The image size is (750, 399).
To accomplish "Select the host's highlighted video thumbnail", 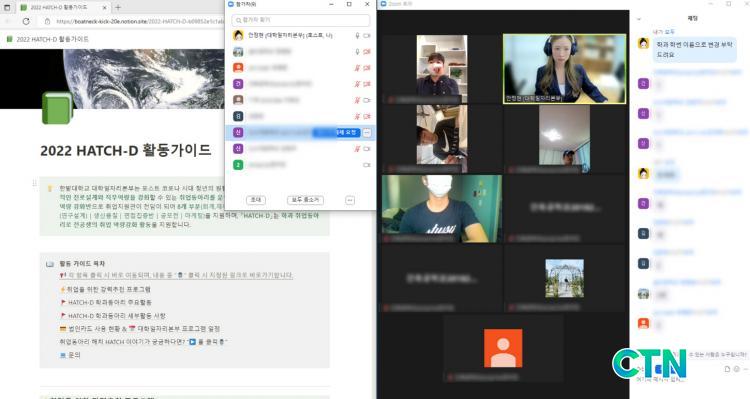I will click(564, 68).
